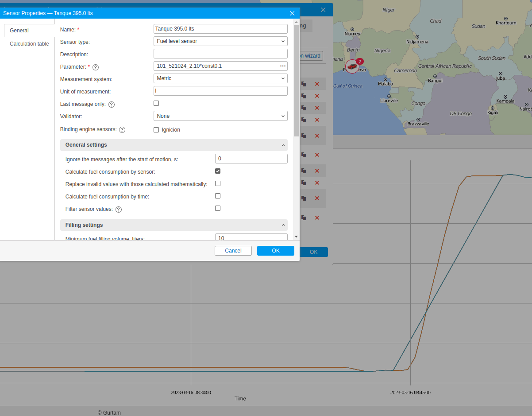Click the topmost copy sensor icon
The image size is (532, 416).
(x=304, y=84)
